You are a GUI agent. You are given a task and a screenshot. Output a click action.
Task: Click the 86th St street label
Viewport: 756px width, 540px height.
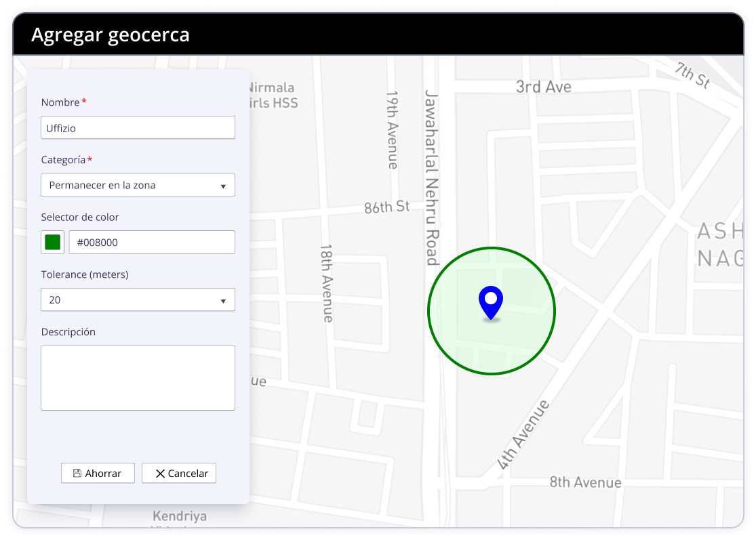click(386, 207)
